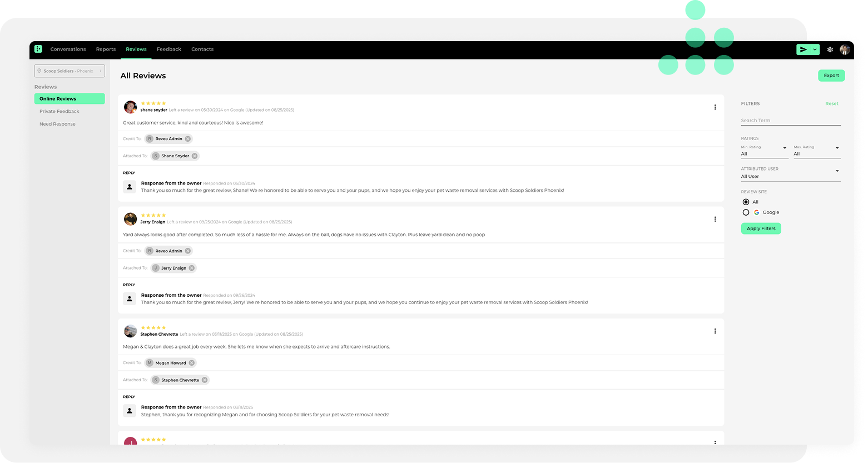The height and width of the screenshot is (463, 868).
Task: Open the Feedback tab
Action: (x=168, y=49)
